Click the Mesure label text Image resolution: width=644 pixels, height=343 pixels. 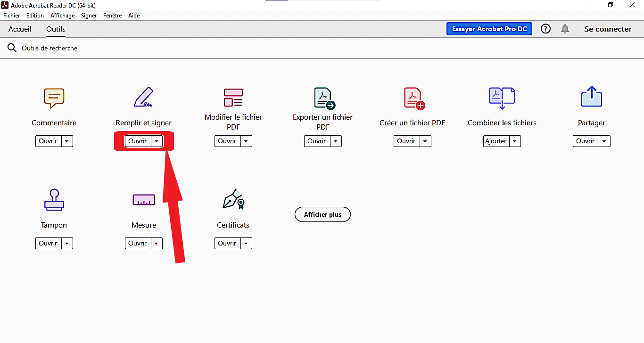point(144,225)
